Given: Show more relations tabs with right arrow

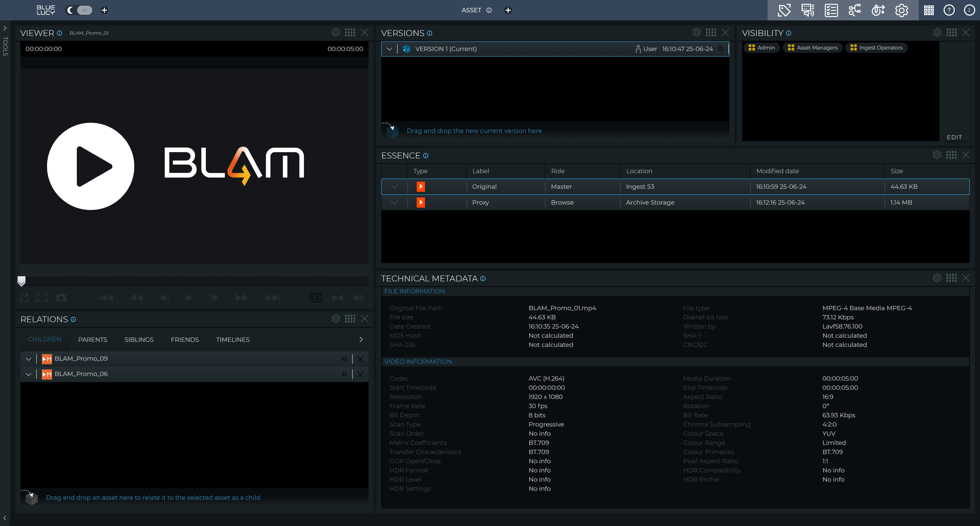Looking at the screenshot, I should coord(361,340).
